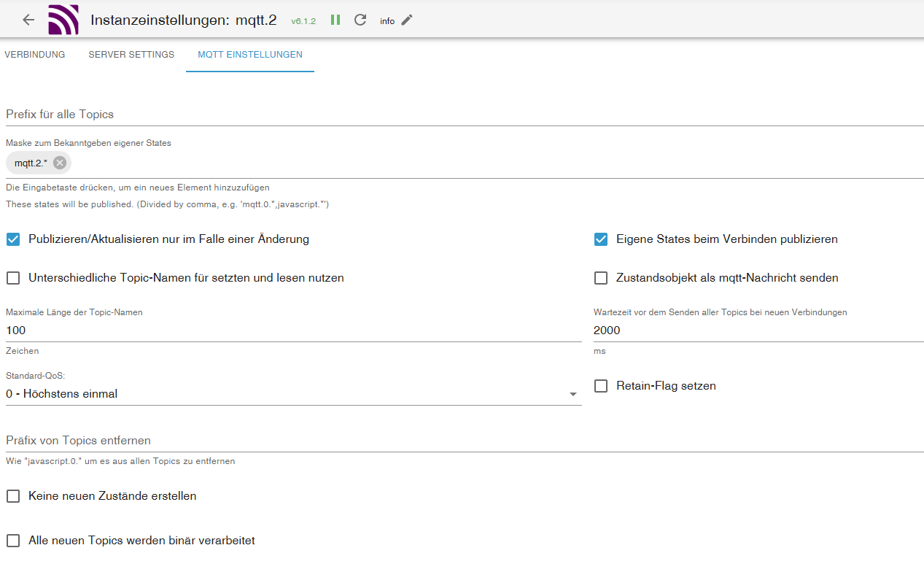Disable Eigene States beim Verbinden publizieren

601,239
